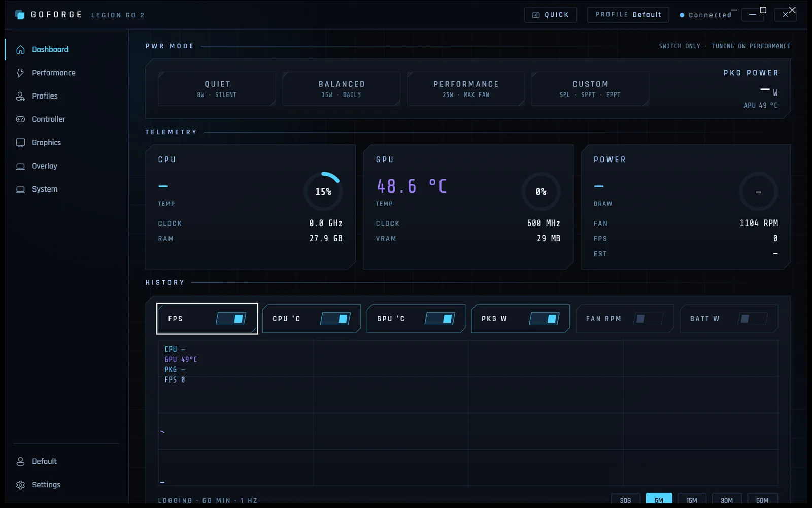Image resolution: width=812 pixels, height=508 pixels.
Task: Click the GPU temperature 48.6 °C reading
Action: tap(412, 186)
